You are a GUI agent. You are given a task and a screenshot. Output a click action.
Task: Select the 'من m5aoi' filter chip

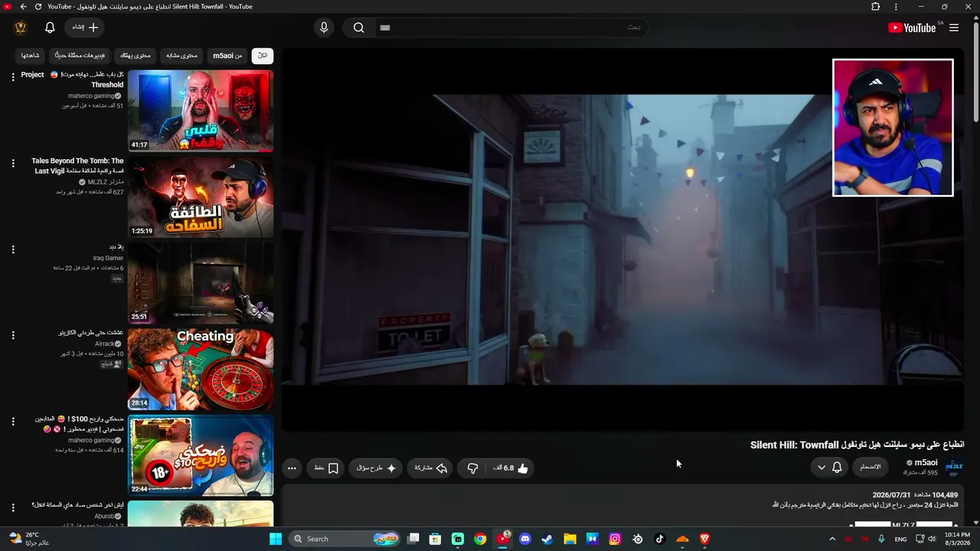(x=227, y=55)
